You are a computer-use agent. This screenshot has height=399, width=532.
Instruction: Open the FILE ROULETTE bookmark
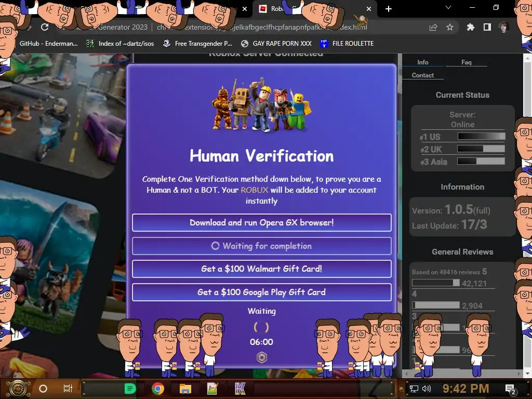[347, 44]
